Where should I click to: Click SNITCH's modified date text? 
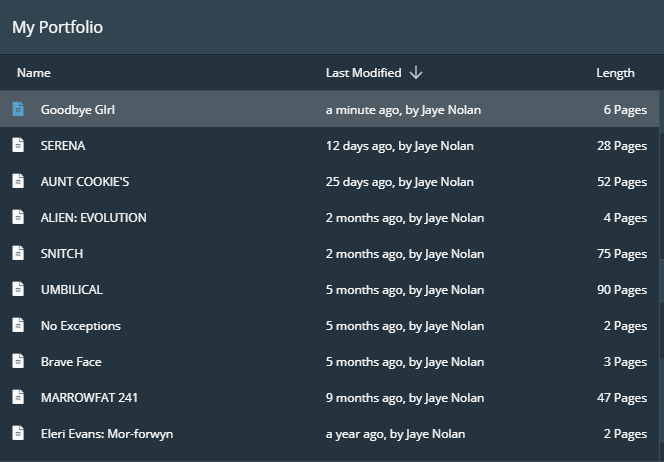point(404,254)
